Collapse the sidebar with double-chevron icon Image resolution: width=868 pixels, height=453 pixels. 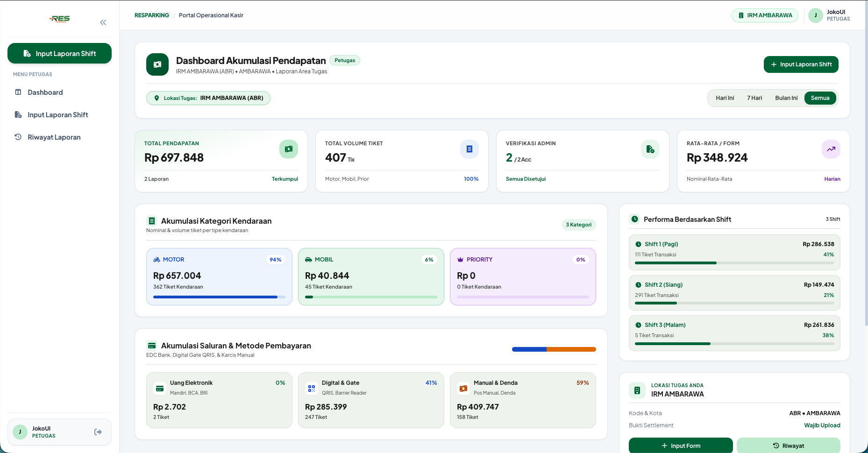coord(103,22)
